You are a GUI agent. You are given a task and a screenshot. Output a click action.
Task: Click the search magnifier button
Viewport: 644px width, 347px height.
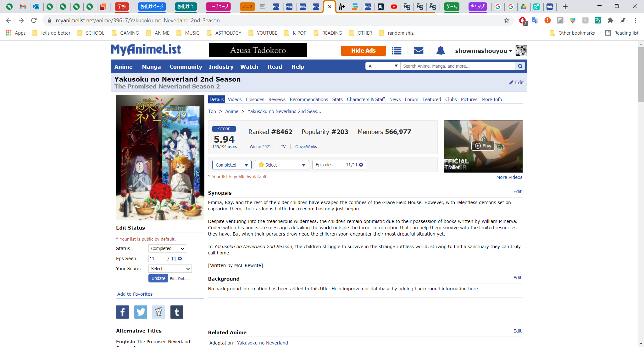[x=520, y=66]
